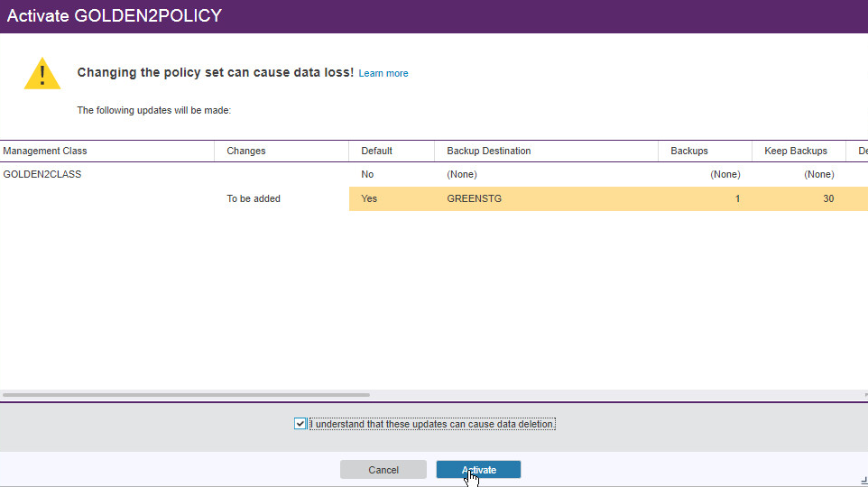Click the Backup Destination column header
Screen dimensions: 868x487
488,151
